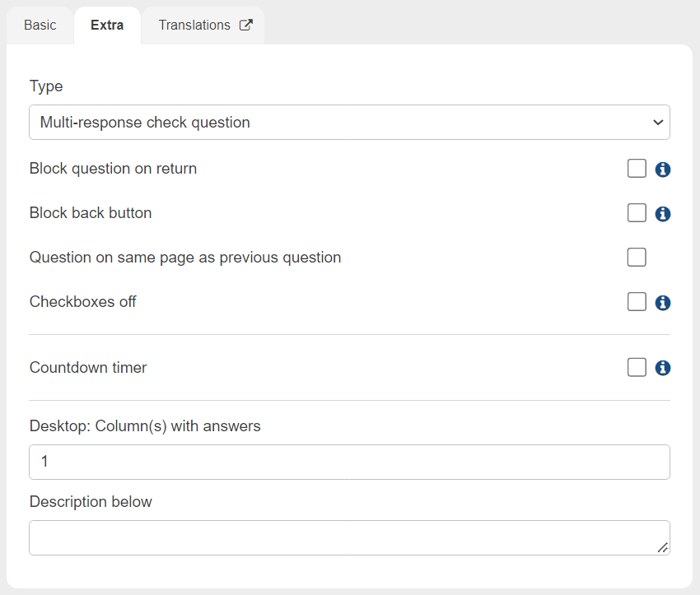The image size is (700, 595).
Task: View info icon for Block back button
Action: coord(662,214)
